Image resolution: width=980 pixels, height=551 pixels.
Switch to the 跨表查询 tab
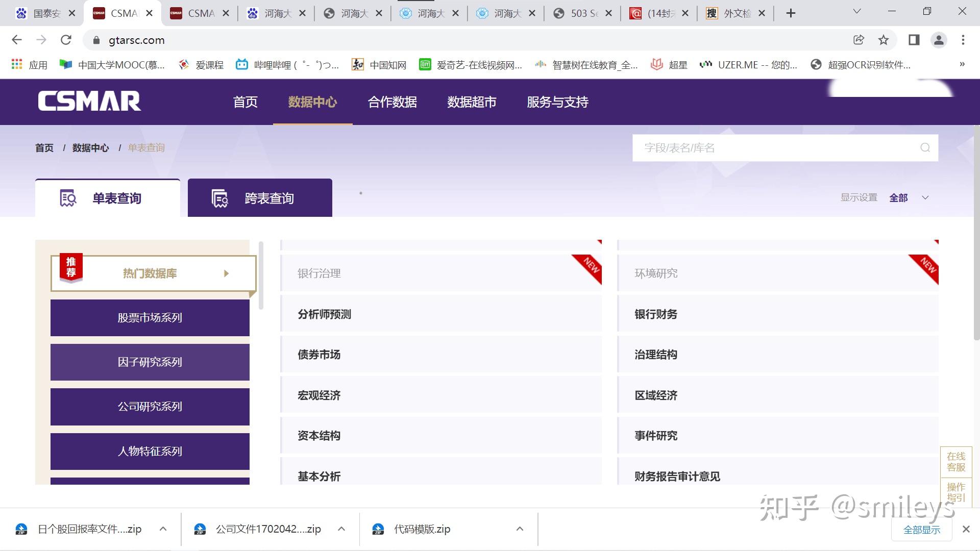(x=260, y=198)
